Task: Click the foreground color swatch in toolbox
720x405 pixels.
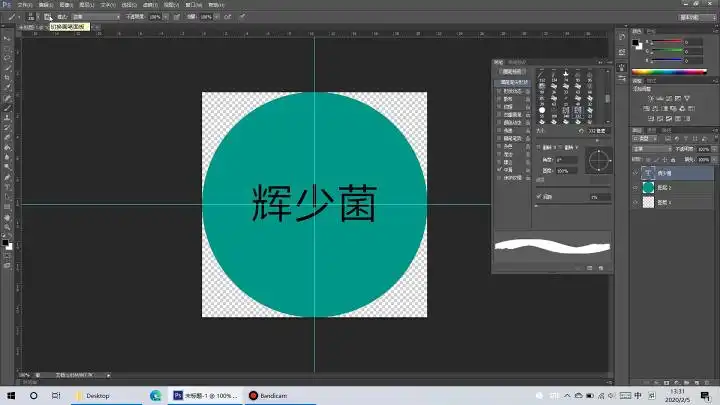Action: (5, 241)
